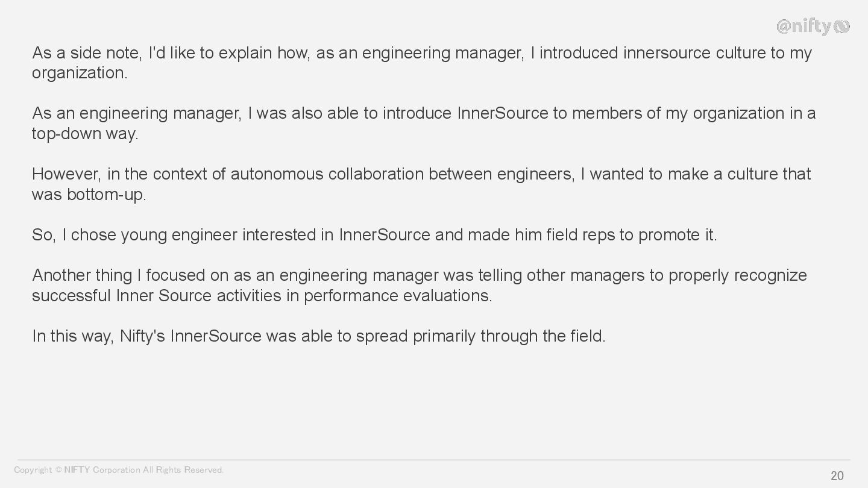This screenshot has width=868, height=488.
Task: Click the paragraph starting "Another thing I focused on"
Action: pos(419,275)
